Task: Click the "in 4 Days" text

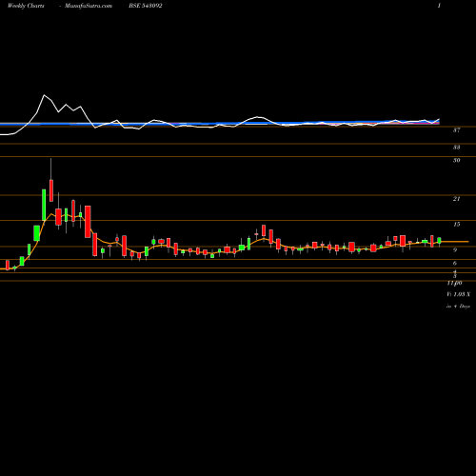Action: [458, 307]
